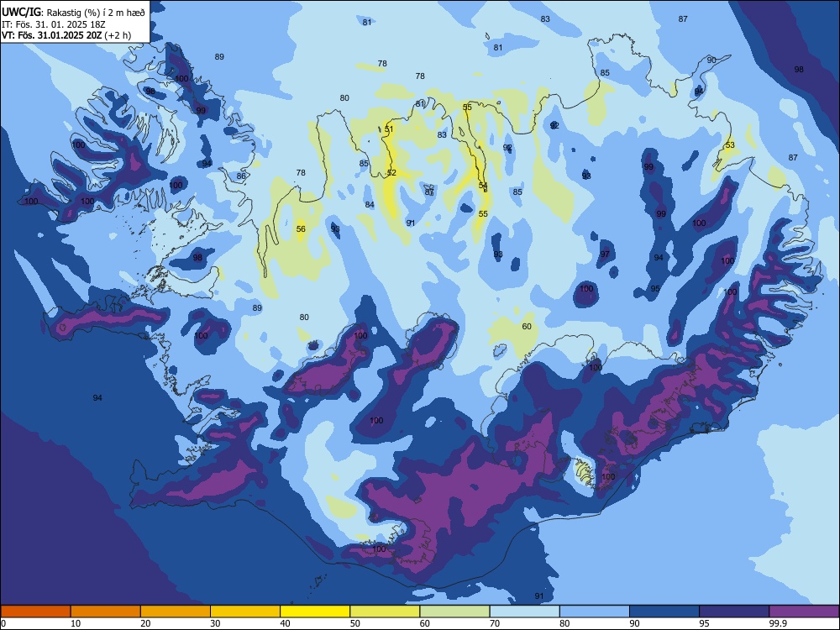Select the map humidity value '52'
840x630 pixels.
pos(391,172)
